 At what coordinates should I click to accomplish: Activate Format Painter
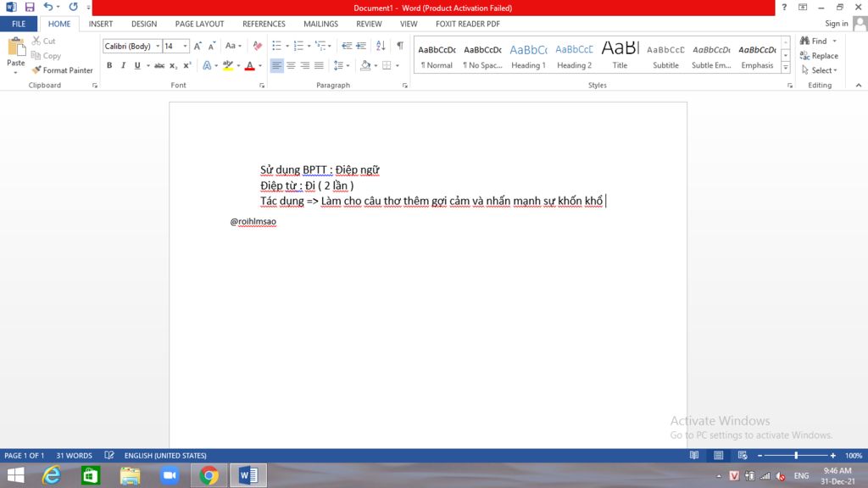click(x=62, y=70)
